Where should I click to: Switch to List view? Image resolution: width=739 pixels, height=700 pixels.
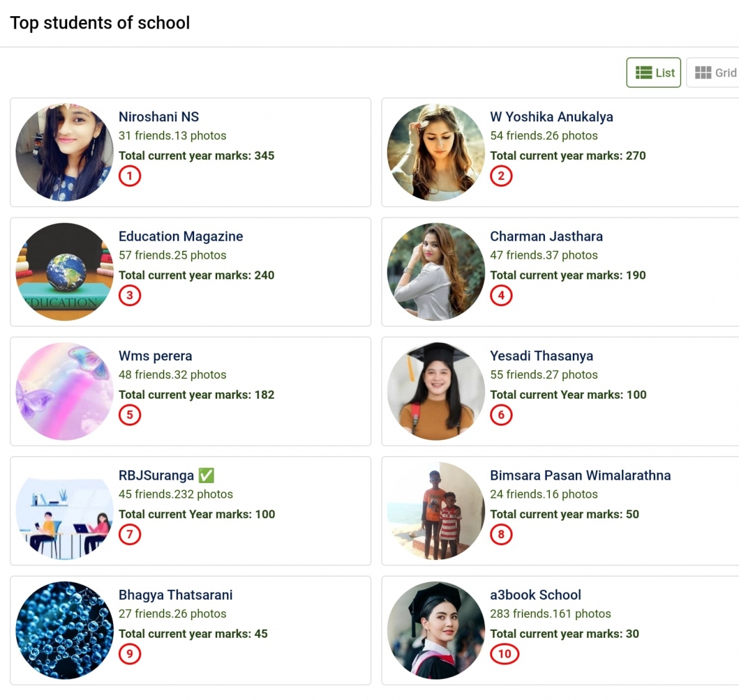click(x=654, y=73)
